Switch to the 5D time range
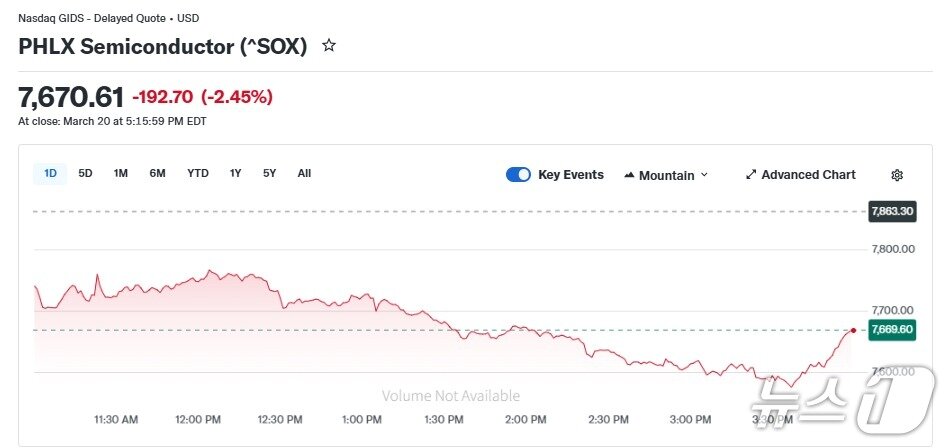Screen dimensions: 949x448 [x=85, y=173]
